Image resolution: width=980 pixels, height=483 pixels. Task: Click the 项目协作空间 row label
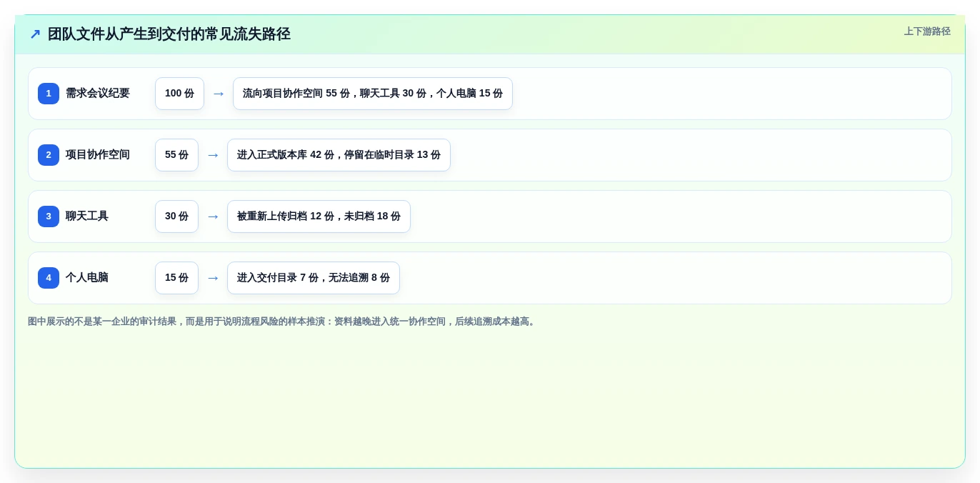(x=98, y=155)
